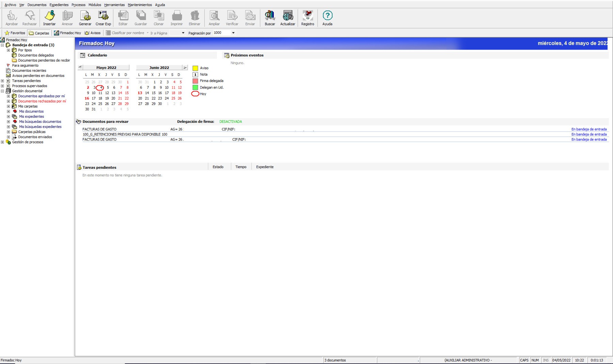This screenshot has height=364, width=613.
Task: Expand the Tareas pendientes tree node
Action: (3, 81)
